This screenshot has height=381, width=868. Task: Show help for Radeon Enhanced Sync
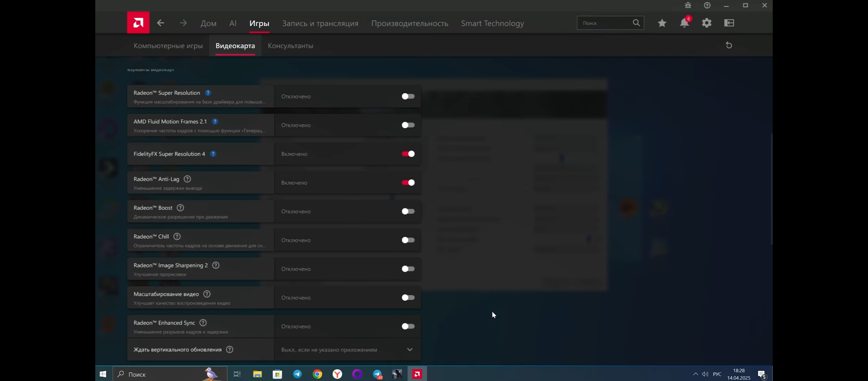(203, 323)
